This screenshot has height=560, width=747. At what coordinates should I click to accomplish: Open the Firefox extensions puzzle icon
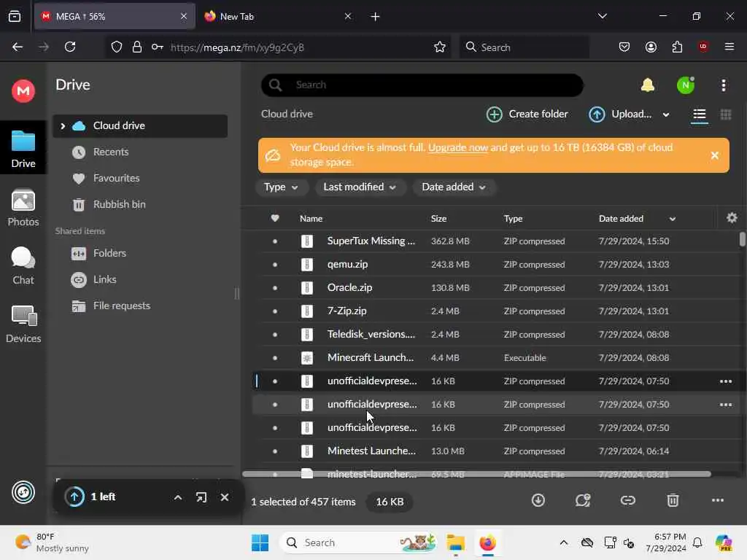(677, 47)
